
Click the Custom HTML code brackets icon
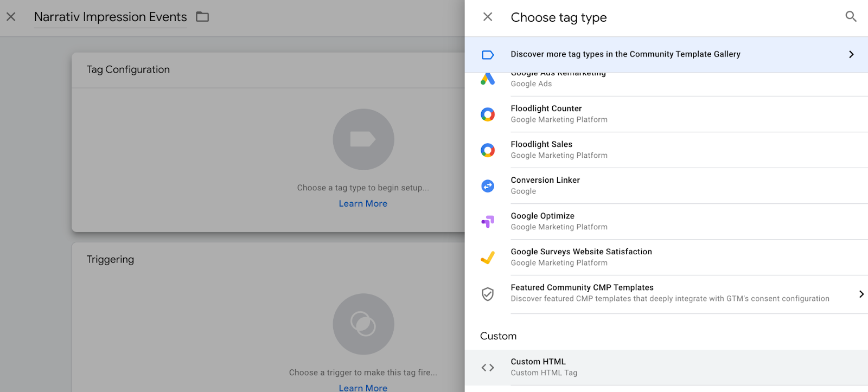[x=488, y=368]
